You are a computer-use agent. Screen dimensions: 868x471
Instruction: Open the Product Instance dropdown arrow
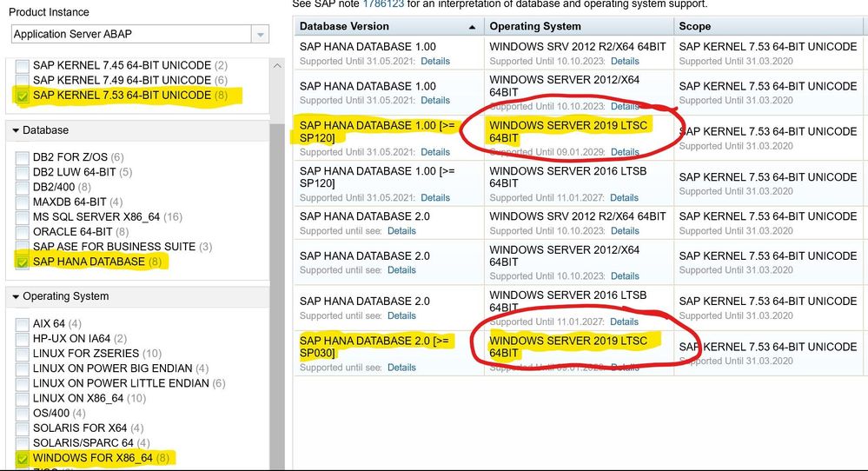[x=260, y=34]
